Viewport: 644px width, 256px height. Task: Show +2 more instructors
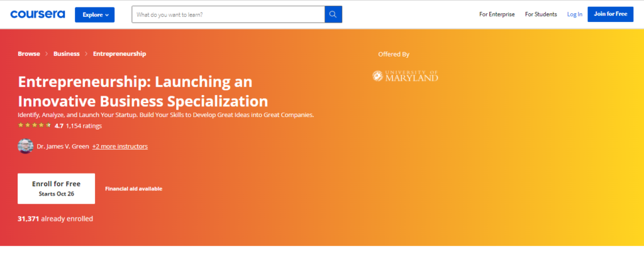coord(120,147)
